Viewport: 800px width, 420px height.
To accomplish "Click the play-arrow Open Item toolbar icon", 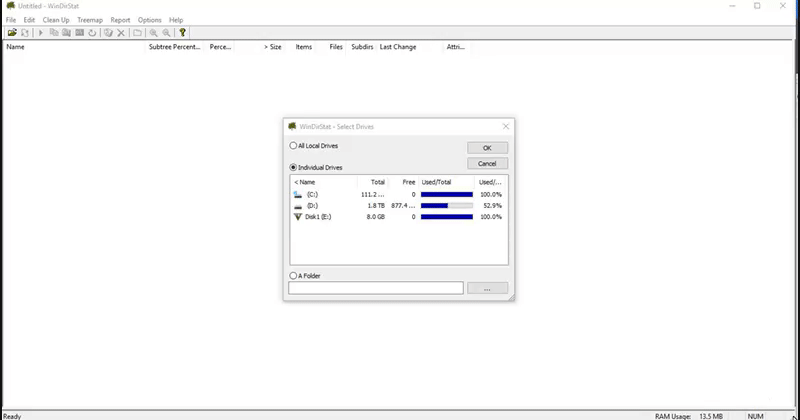I will coord(41,33).
